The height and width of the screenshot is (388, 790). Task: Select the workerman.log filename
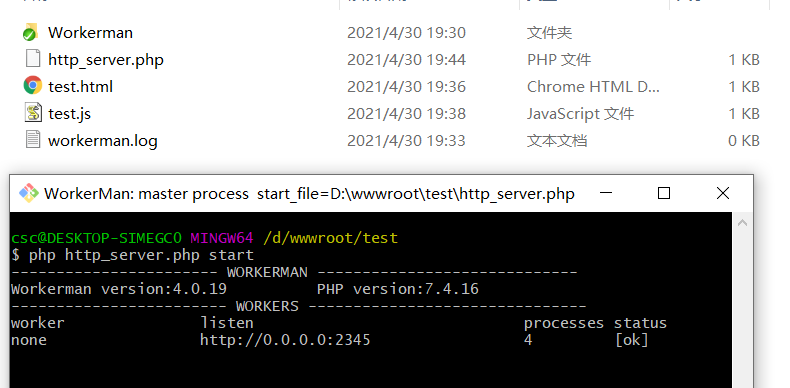click(103, 141)
